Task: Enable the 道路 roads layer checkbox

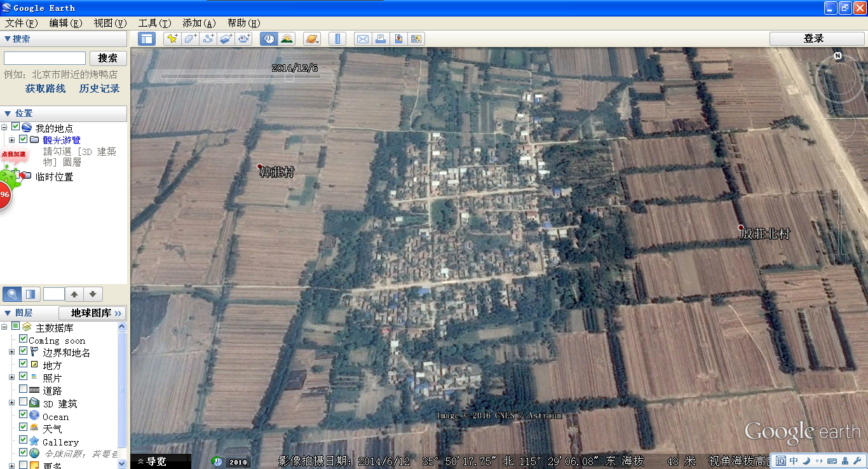Action: click(x=24, y=390)
